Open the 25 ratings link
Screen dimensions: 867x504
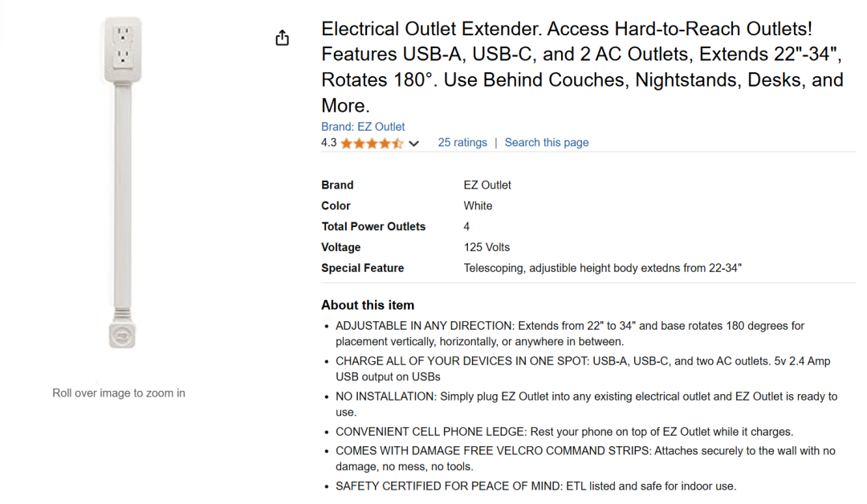[x=462, y=143]
